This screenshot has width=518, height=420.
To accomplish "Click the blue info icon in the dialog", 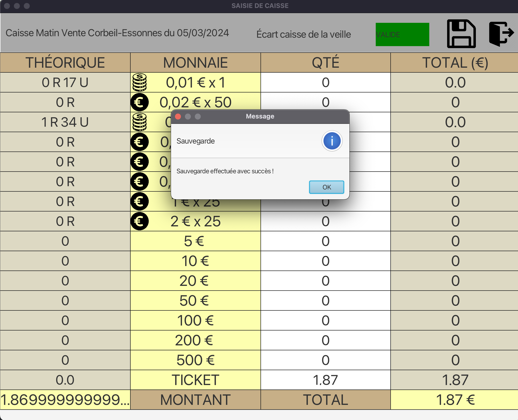I will pos(332,141).
